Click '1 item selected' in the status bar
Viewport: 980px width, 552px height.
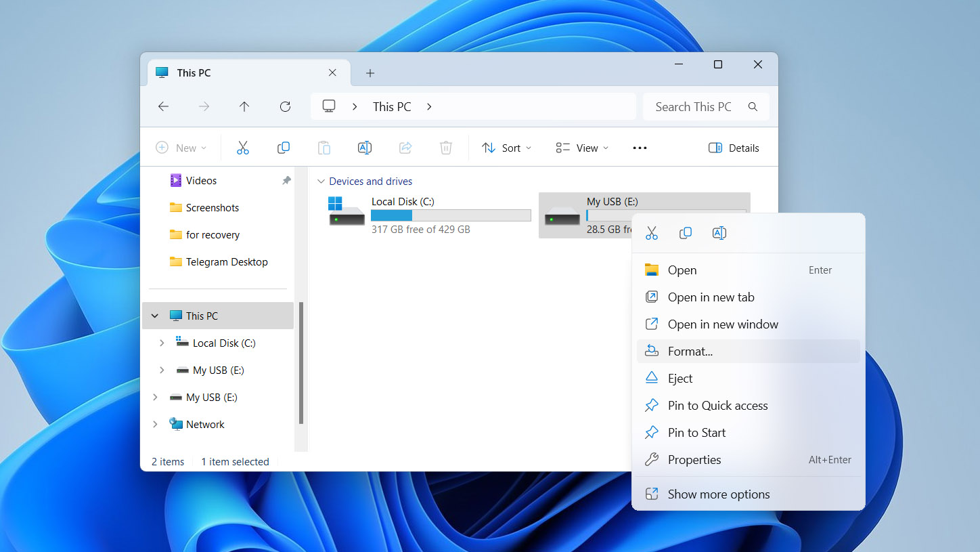click(x=235, y=462)
